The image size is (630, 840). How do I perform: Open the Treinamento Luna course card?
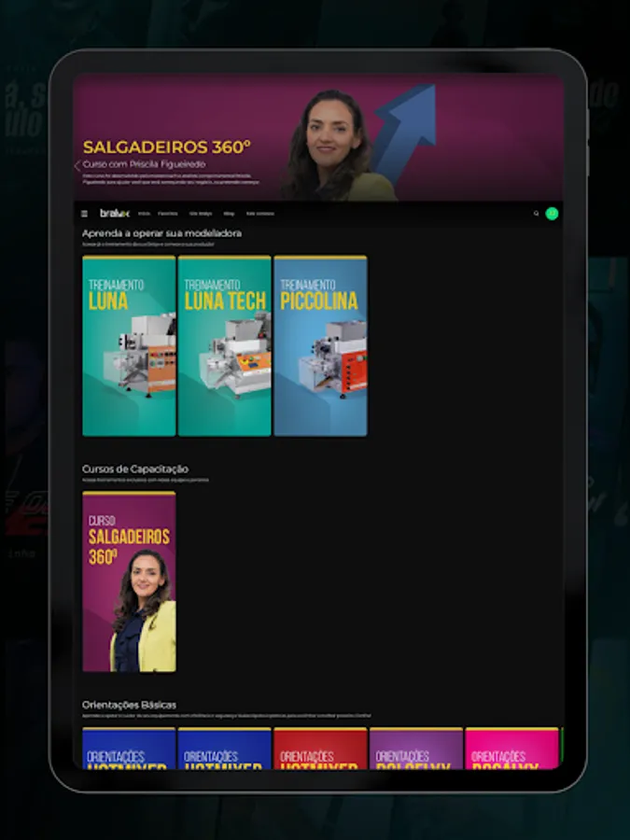click(129, 346)
